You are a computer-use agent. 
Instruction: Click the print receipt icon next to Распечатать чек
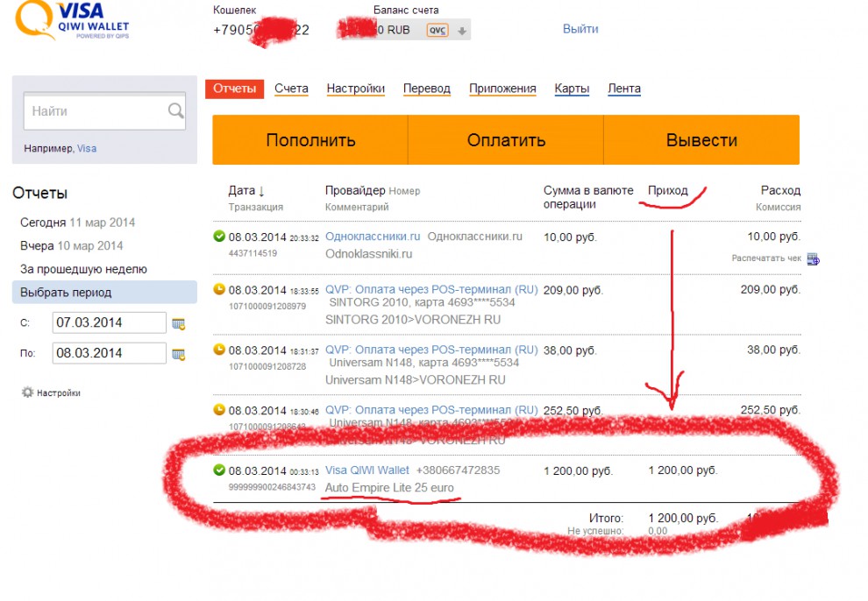point(813,258)
